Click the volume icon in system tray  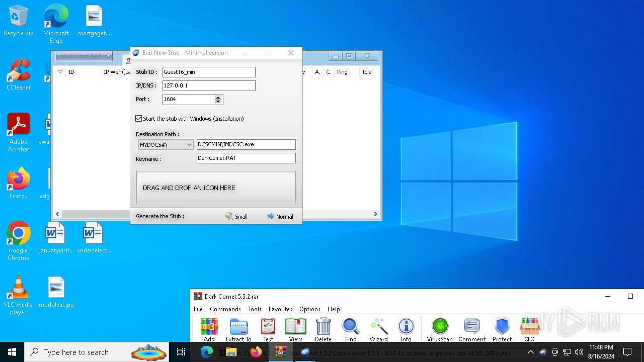pos(579,352)
